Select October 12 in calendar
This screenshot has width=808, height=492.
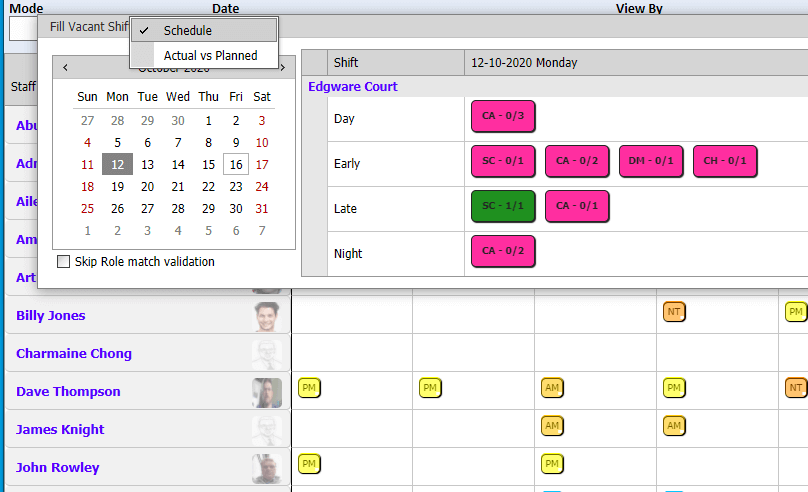point(117,164)
